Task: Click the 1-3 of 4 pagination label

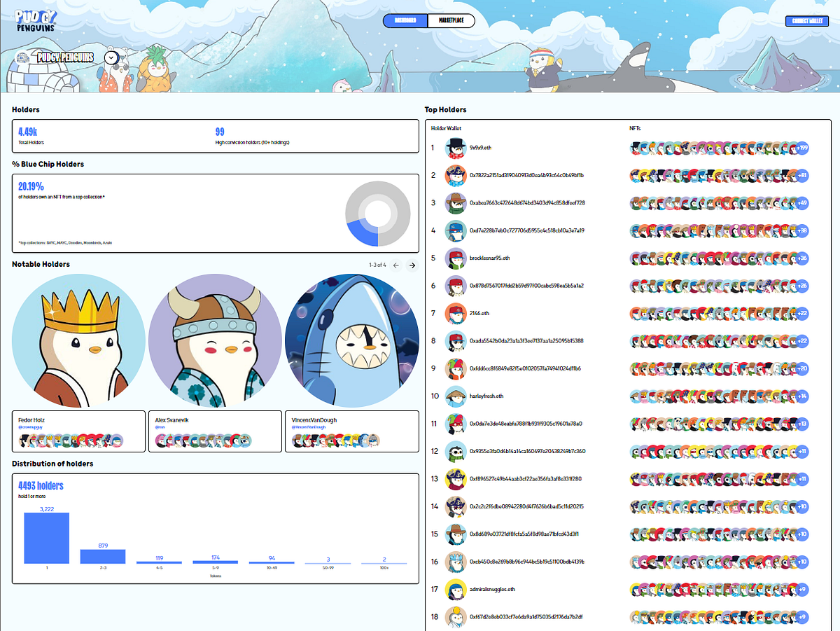Action: [x=377, y=265]
